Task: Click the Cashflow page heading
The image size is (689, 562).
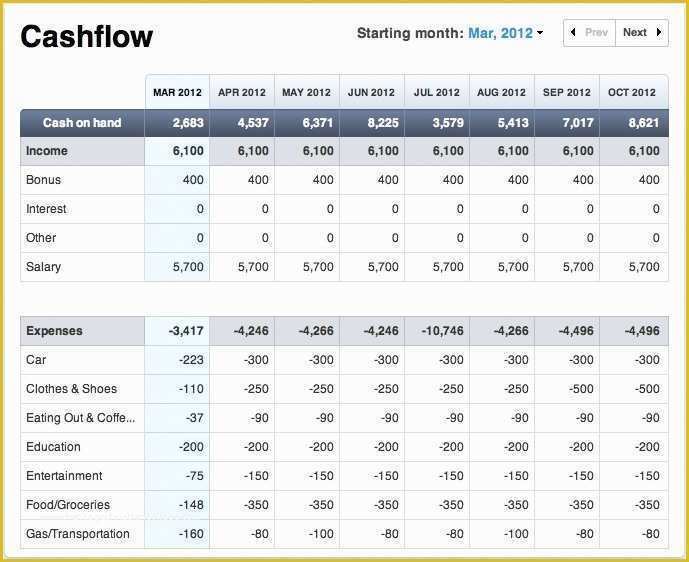Action: point(87,36)
